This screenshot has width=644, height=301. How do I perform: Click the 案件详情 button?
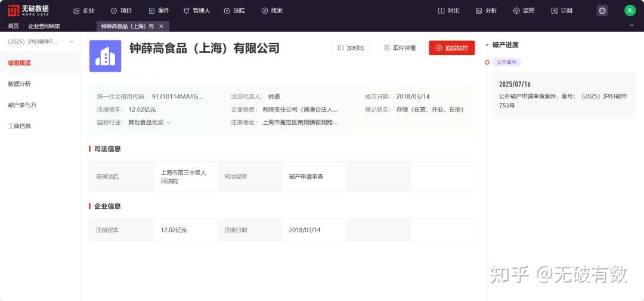(x=400, y=48)
